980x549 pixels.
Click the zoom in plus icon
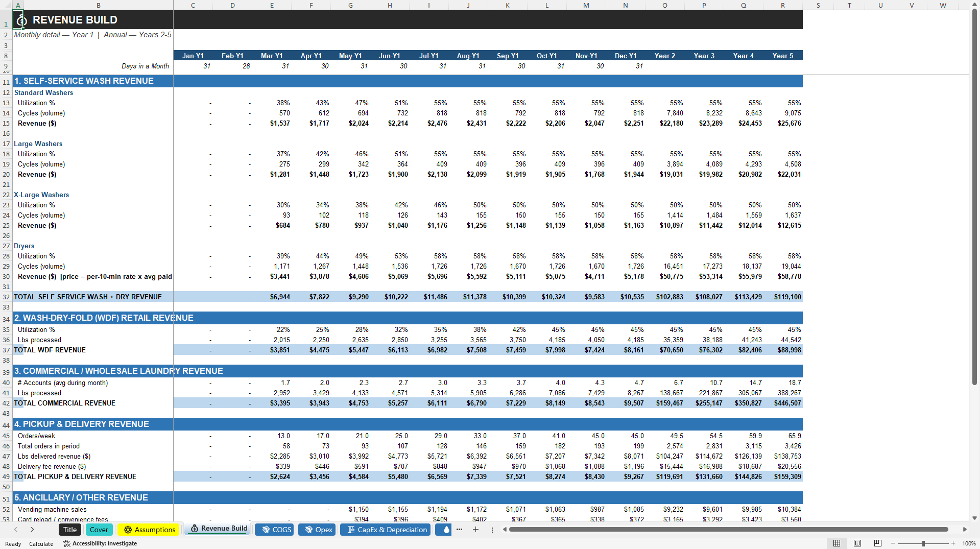(953, 543)
